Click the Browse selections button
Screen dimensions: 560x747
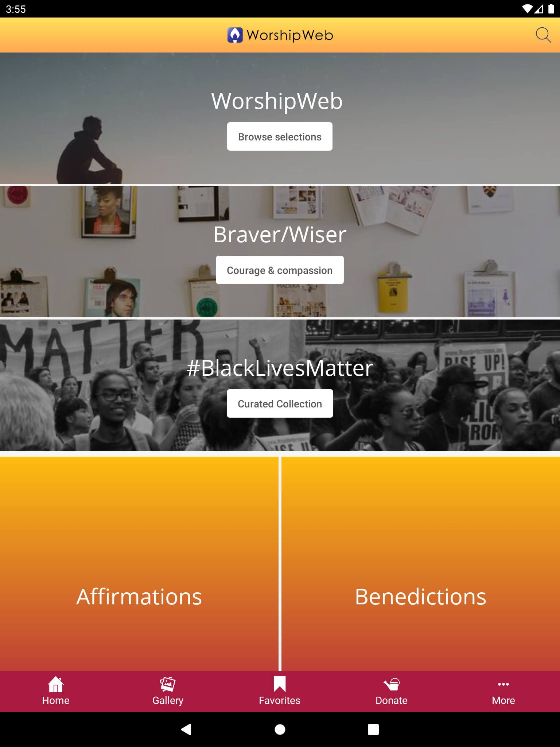(x=280, y=136)
